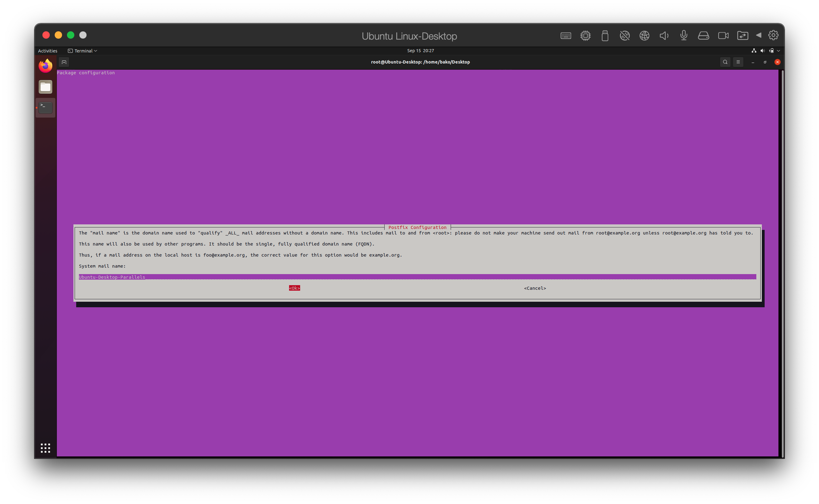Screen dimensions: 819x504
Task: Open the shared folder icon
Action: (743, 36)
